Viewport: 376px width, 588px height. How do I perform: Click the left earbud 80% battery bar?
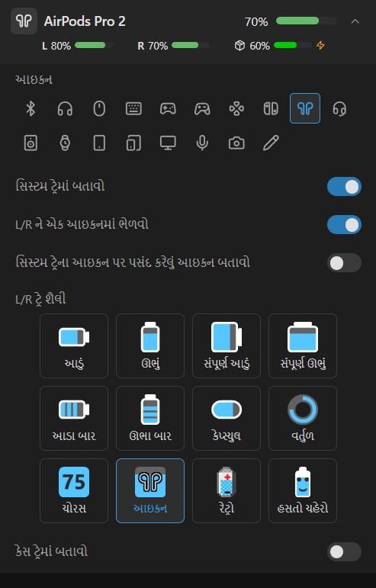coord(94,45)
